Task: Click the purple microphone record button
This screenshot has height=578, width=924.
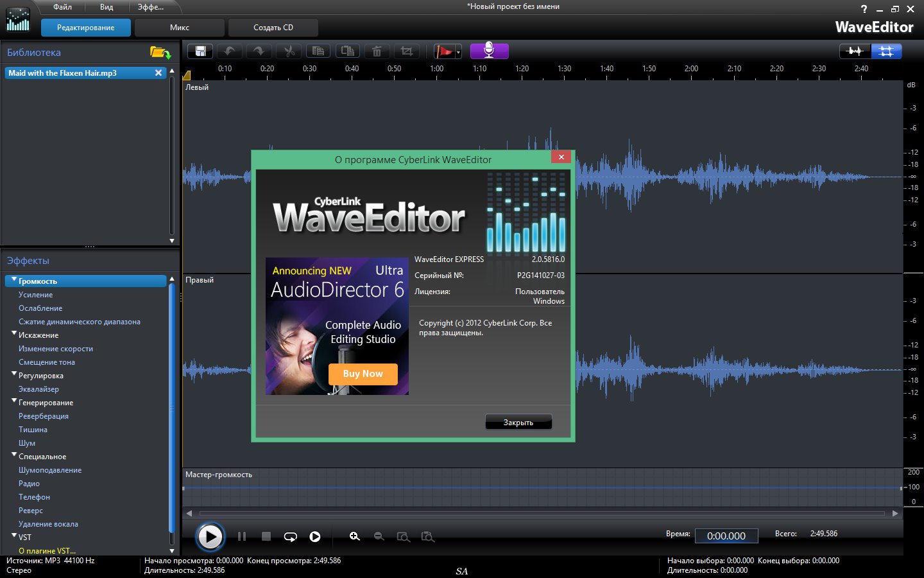Action: point(489,51)
